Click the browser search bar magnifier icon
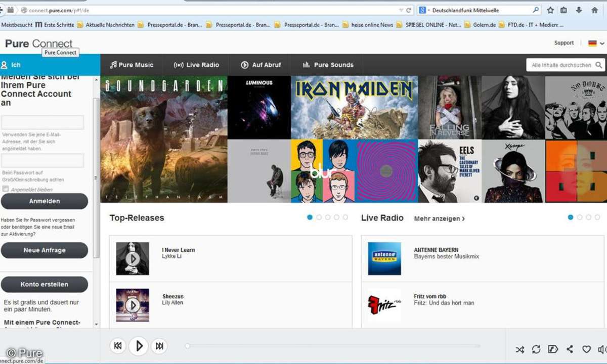 pos(536,10)
